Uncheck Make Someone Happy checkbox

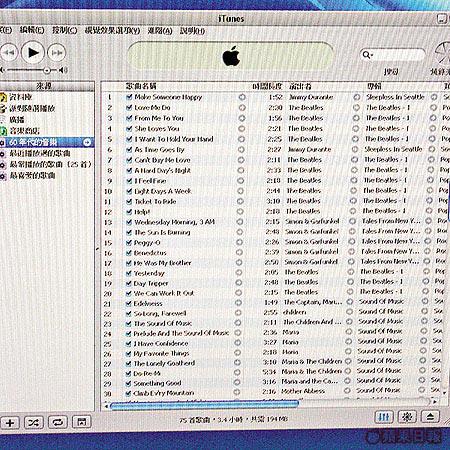(x=129, y=97)
